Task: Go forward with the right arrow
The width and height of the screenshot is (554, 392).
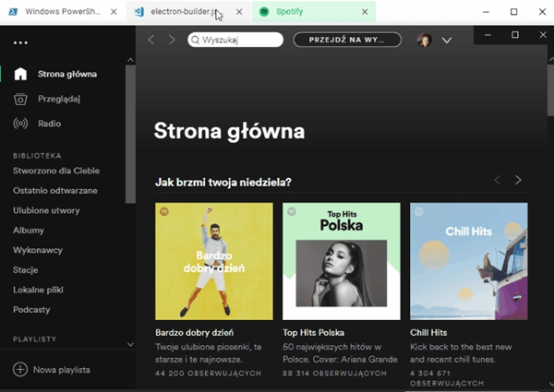Action: click(173, 40)
